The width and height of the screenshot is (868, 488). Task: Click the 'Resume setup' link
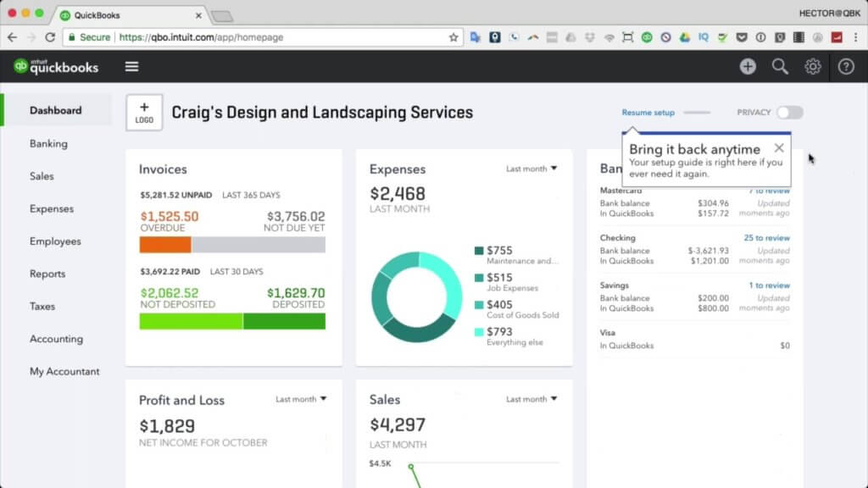point(648,113)
